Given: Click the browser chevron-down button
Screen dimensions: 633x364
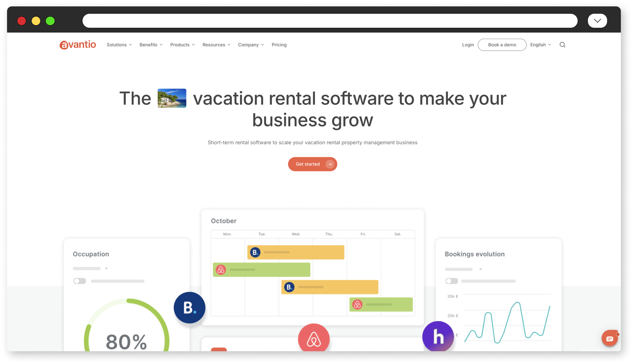Looking at the screenshot, I should click(597, 21).
